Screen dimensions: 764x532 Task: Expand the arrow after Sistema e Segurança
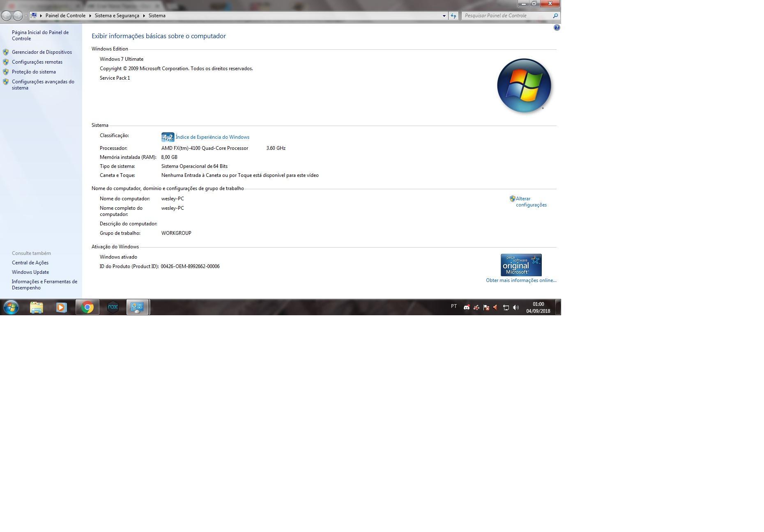tap(144, 16)
